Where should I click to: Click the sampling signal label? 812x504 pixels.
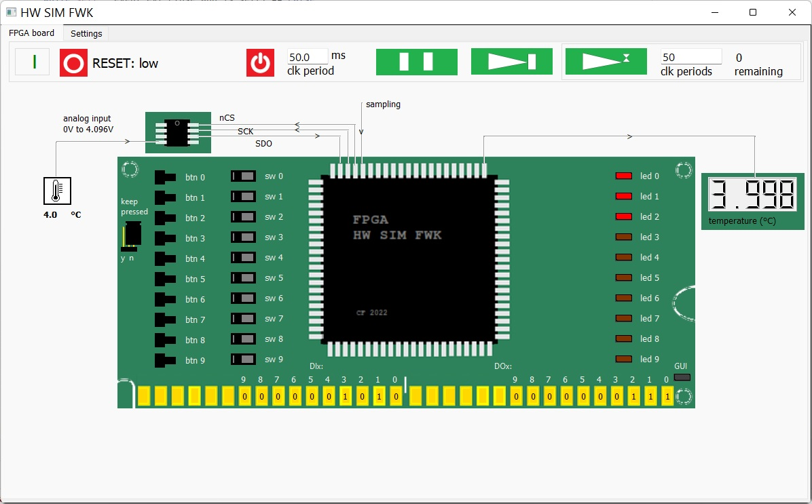(383, 104)
